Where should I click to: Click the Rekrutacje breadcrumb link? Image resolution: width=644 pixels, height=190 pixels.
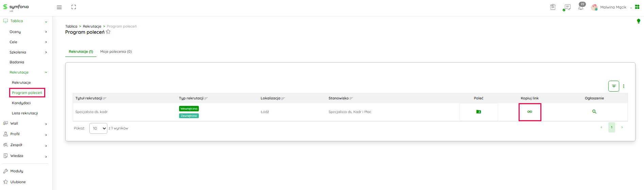92,26
